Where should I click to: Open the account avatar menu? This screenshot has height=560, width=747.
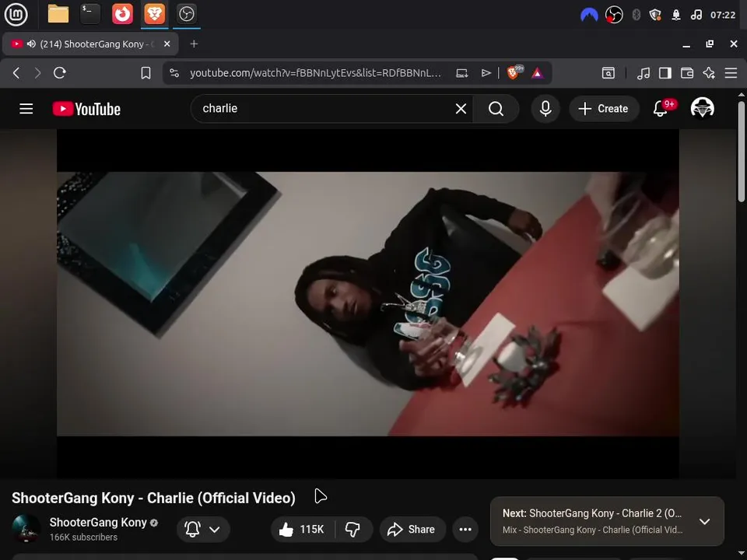(x=702, y=108)
